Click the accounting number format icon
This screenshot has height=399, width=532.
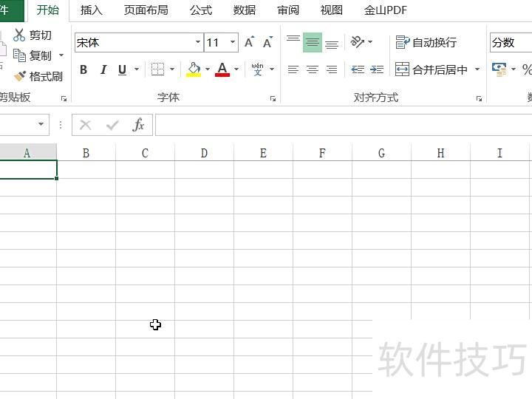tap(499, 69)
